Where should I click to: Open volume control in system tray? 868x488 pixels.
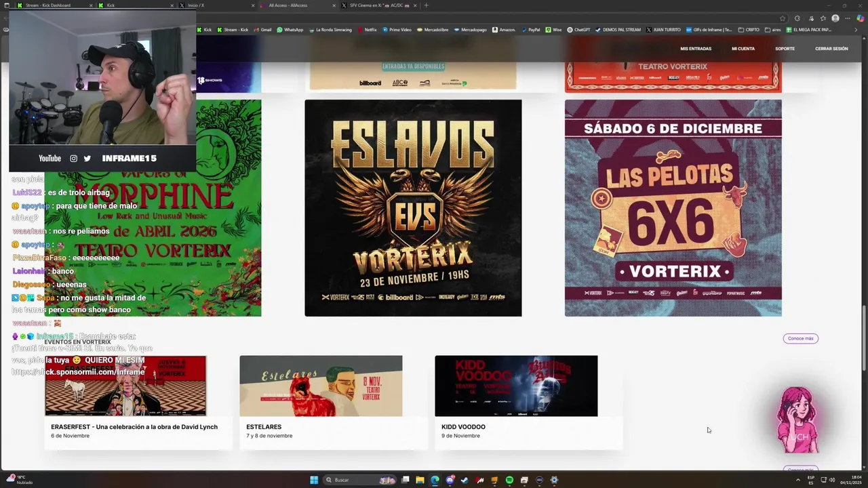pos(832,480)
